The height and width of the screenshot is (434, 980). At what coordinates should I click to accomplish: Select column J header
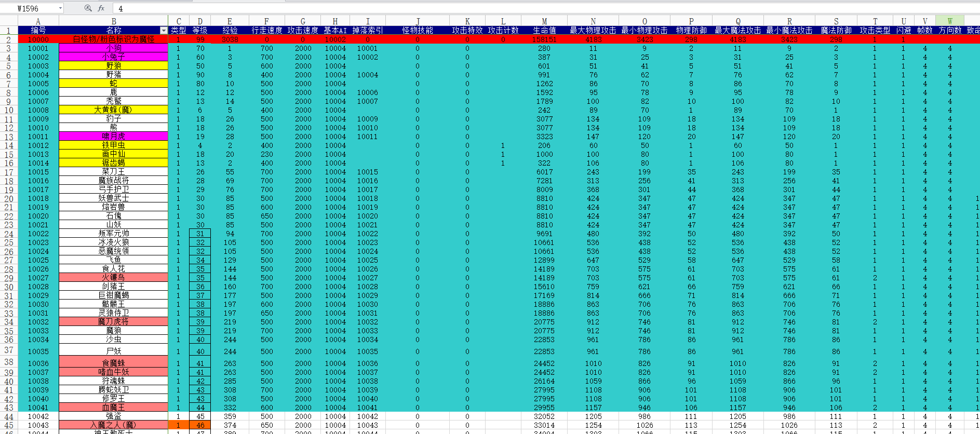tap(418, 21)
